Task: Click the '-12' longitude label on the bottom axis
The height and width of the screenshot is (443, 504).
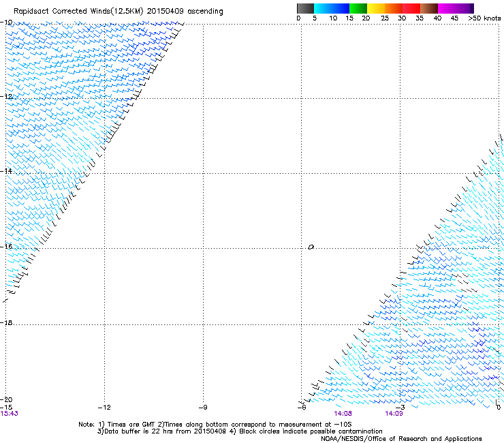Action: click(104, 408)
